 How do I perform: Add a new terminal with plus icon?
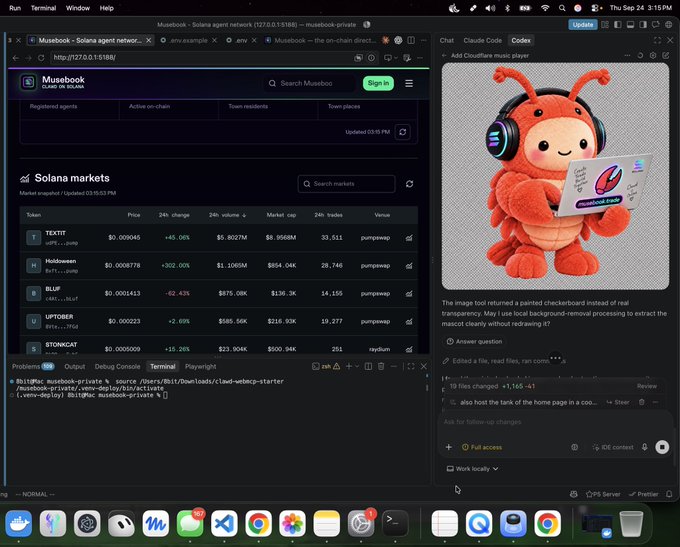tap(348, 367)
